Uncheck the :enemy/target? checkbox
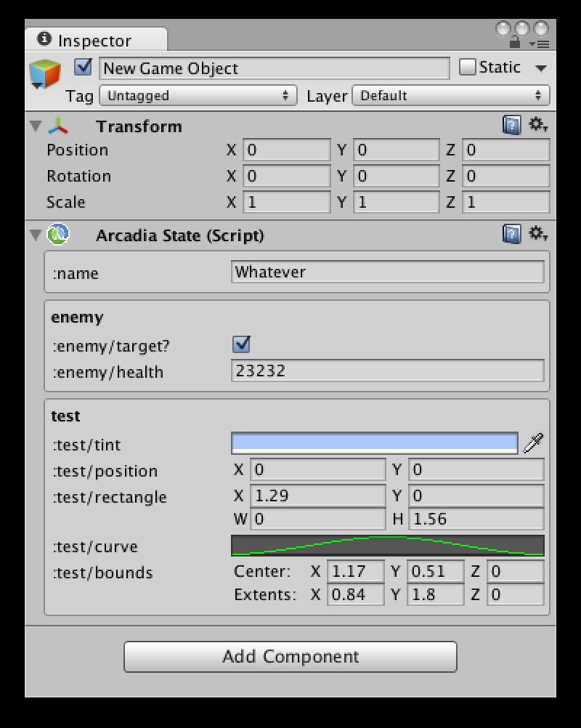The image size is (581, 728). click(x=241, y=344)
